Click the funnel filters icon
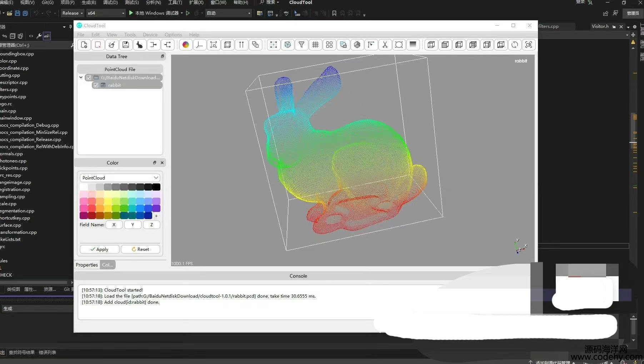Image resolution: width=644 pixels, height=364 pixels. pos(301,45)
